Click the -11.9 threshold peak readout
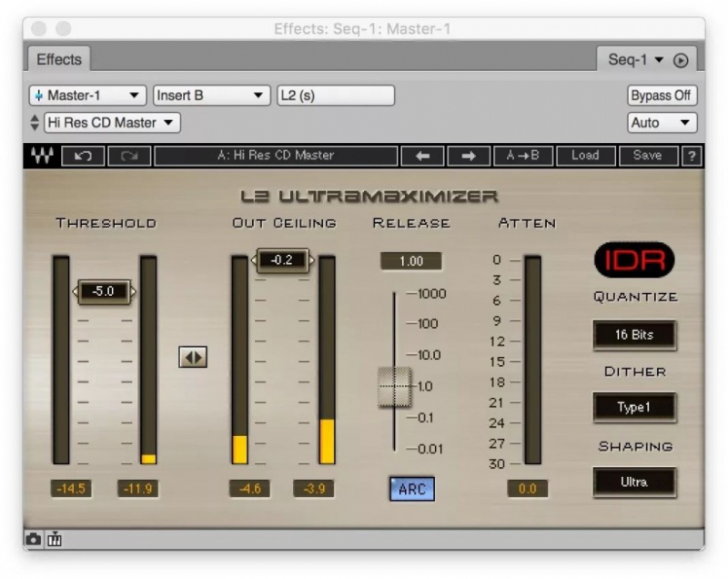 (138, 489)
